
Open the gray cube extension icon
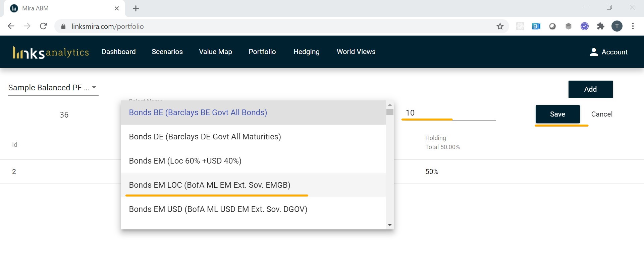[x=568, y=26]
